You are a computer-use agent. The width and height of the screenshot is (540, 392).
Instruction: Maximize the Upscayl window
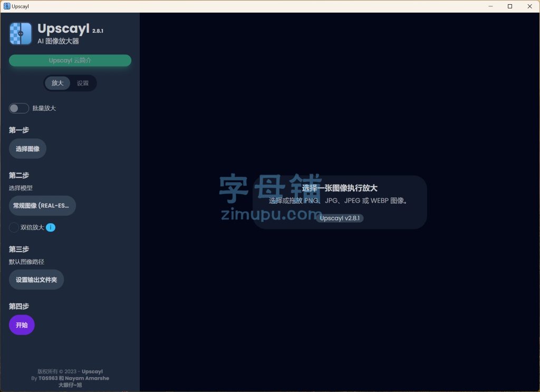[x=510, y=6]
